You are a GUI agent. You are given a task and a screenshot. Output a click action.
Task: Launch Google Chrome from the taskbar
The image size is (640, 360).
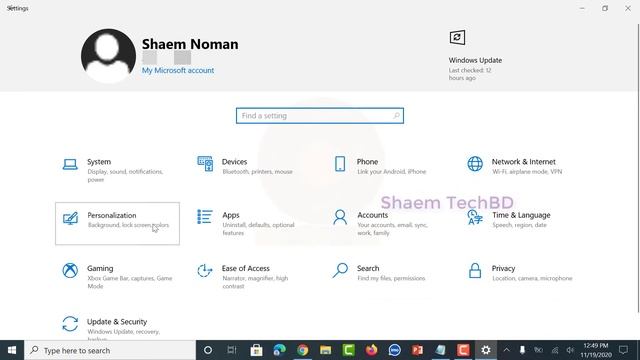click(302, 350)
